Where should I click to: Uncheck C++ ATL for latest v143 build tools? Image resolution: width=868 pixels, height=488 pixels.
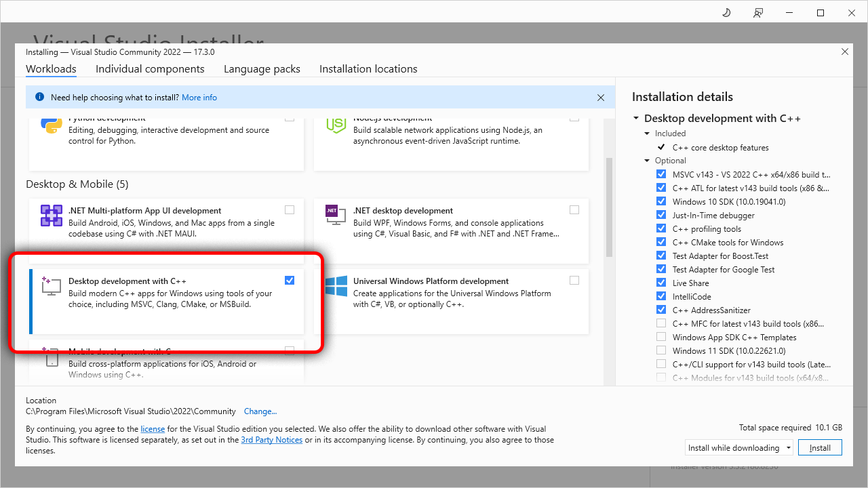tap(661, 188)
